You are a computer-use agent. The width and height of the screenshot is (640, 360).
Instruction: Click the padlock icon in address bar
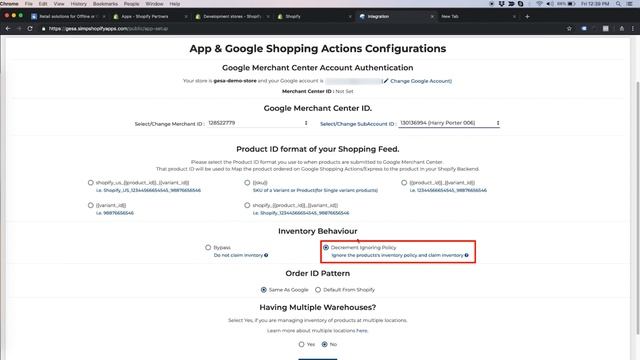click(43, 29)
